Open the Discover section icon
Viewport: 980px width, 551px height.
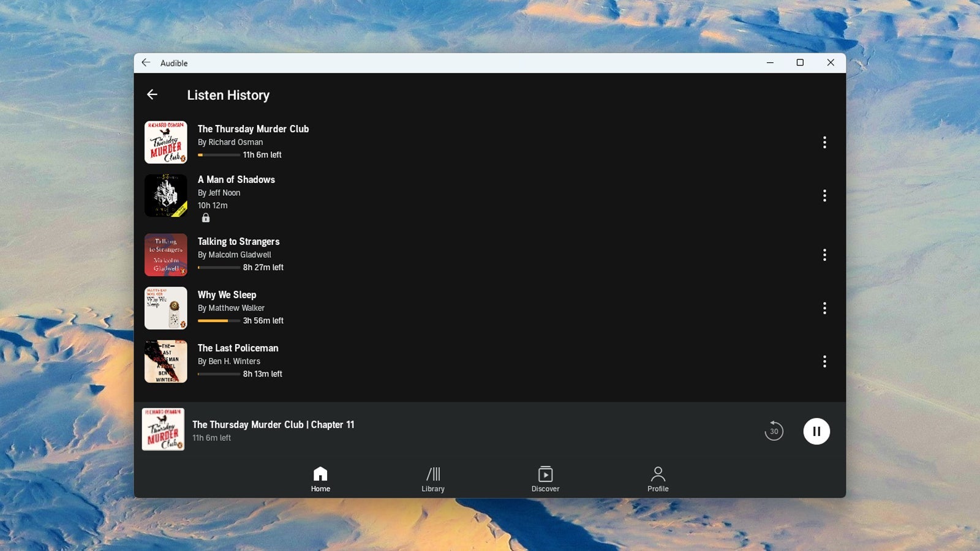(545, 473)
